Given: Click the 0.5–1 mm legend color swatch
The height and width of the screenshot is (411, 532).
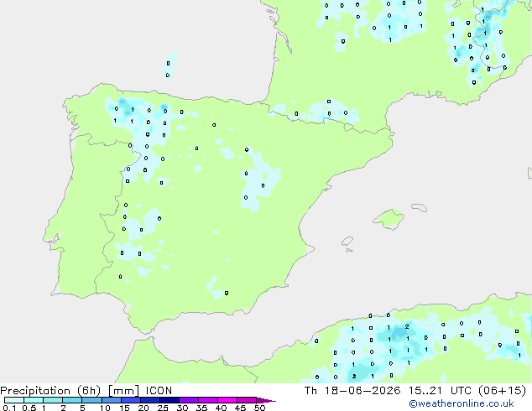Looking at the screenshot, I should tap(34, 400).
